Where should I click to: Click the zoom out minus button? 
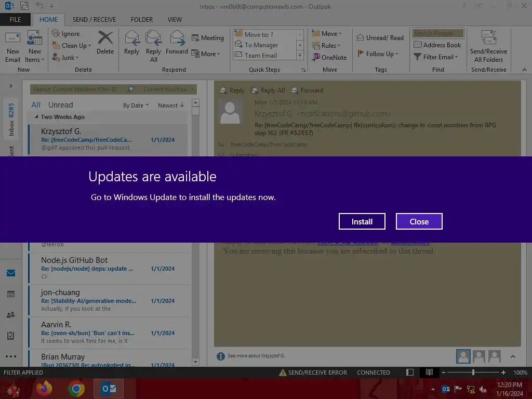pyautogui.click(x=444, y=373)
